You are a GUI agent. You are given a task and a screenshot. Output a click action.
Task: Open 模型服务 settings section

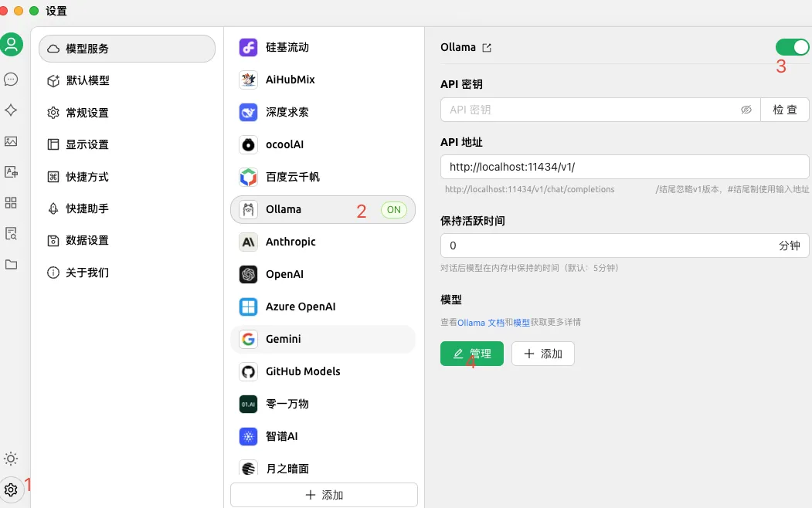point(127,49)
